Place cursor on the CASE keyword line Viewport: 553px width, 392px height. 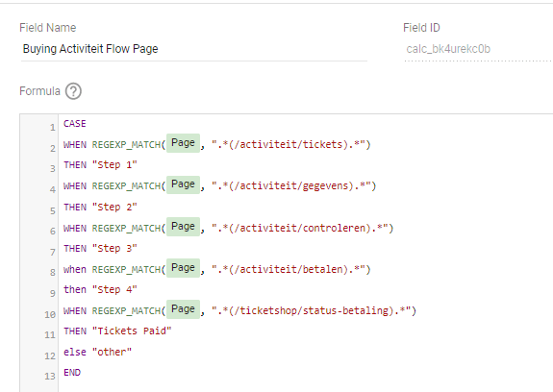click(x=75, y=124)
